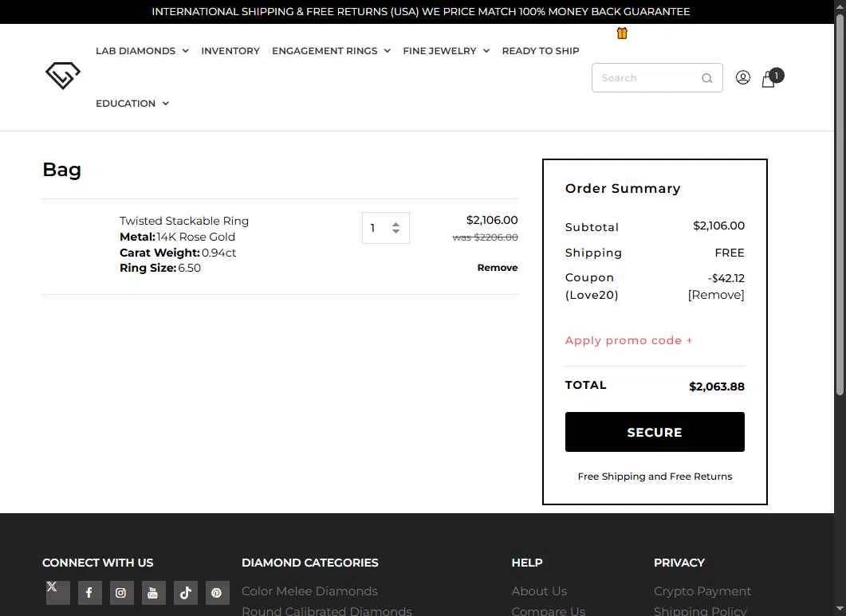Visit the Facebook social page

point(89,593)
